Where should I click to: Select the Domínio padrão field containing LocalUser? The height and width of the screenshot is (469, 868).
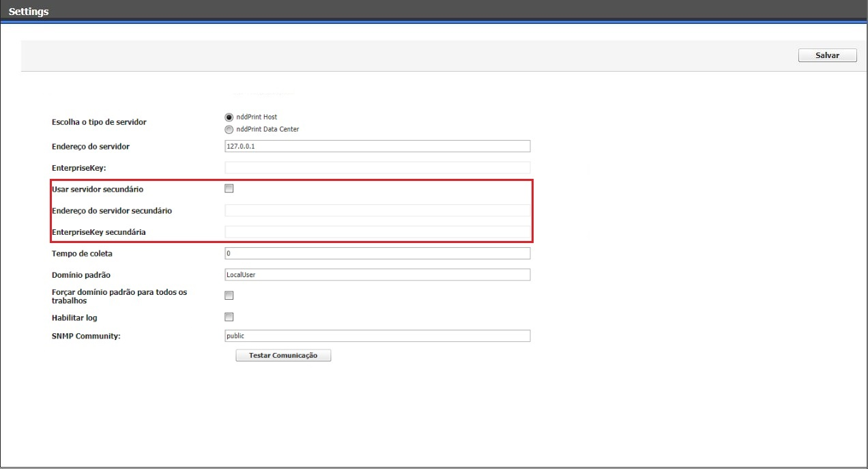377,274
